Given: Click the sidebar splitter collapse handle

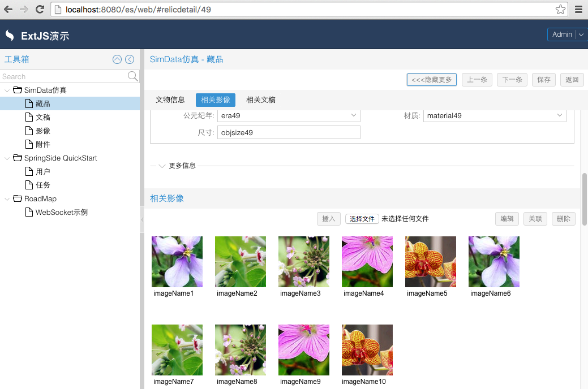Looking at the screenshot, I should [142, 219].
